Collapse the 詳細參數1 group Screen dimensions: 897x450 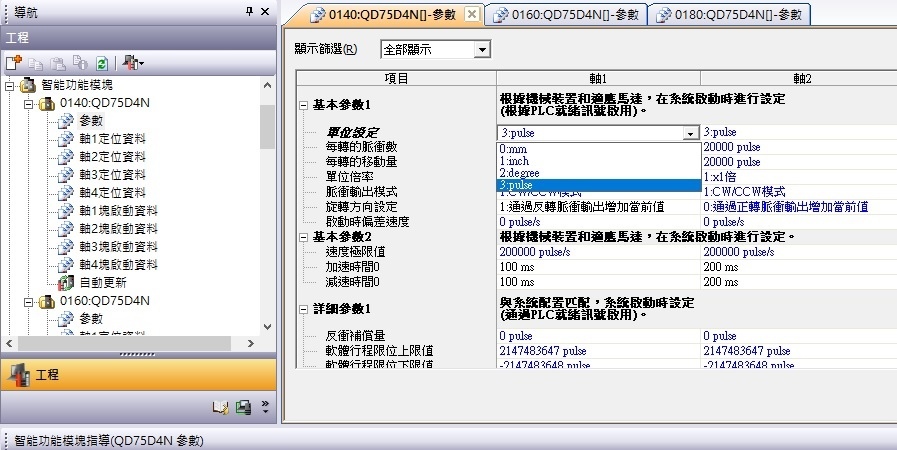click(304, 309)
